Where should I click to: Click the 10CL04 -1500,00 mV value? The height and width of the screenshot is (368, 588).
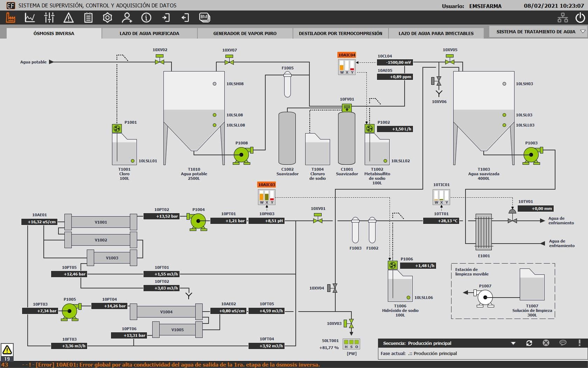(395, 62)
